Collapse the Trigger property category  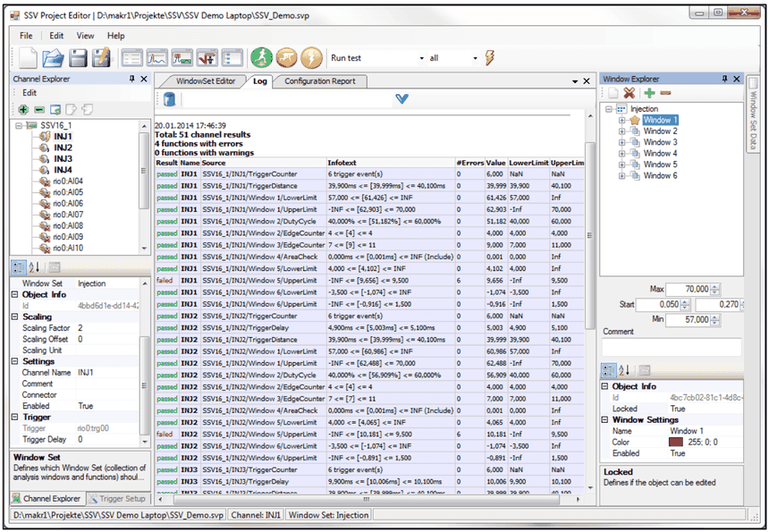(14, 418)
